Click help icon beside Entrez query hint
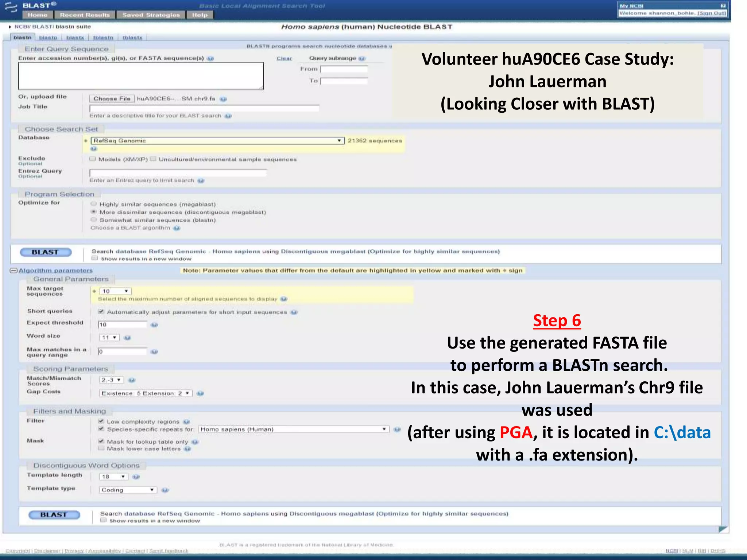 coord(201,180)
